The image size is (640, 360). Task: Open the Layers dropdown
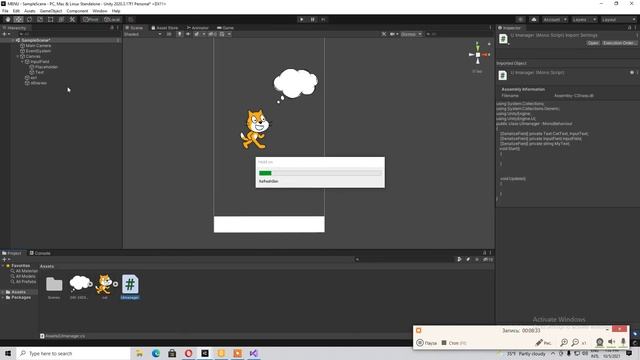coord(584,19)
